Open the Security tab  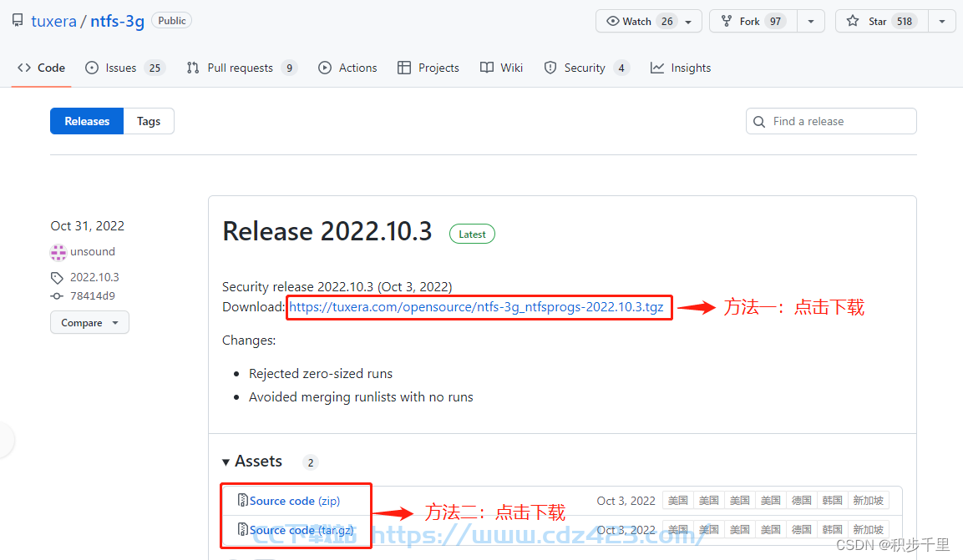click(586, 68)
